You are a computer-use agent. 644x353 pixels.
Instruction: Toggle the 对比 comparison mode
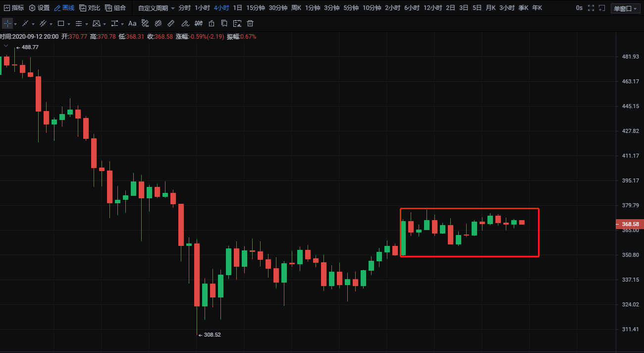click(90, 8)
